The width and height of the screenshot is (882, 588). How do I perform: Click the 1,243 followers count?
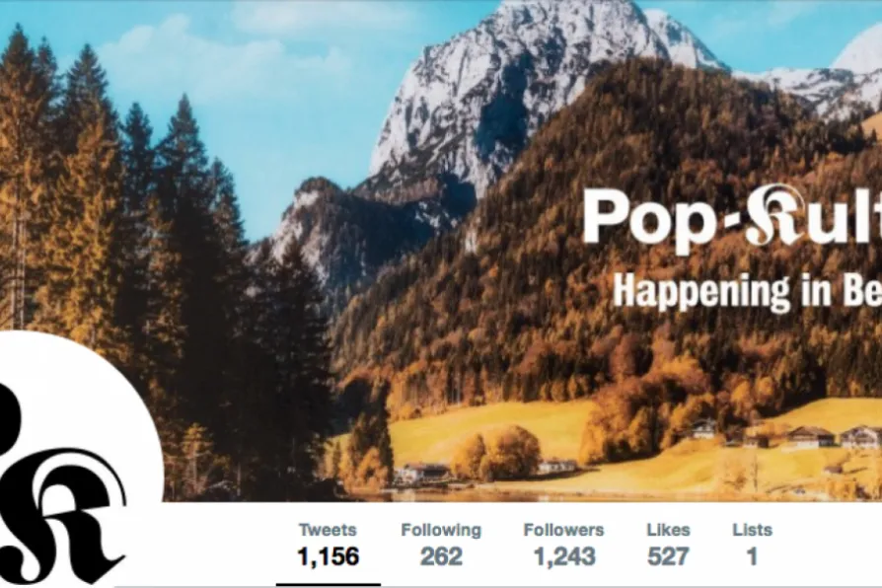pos(564,556)
